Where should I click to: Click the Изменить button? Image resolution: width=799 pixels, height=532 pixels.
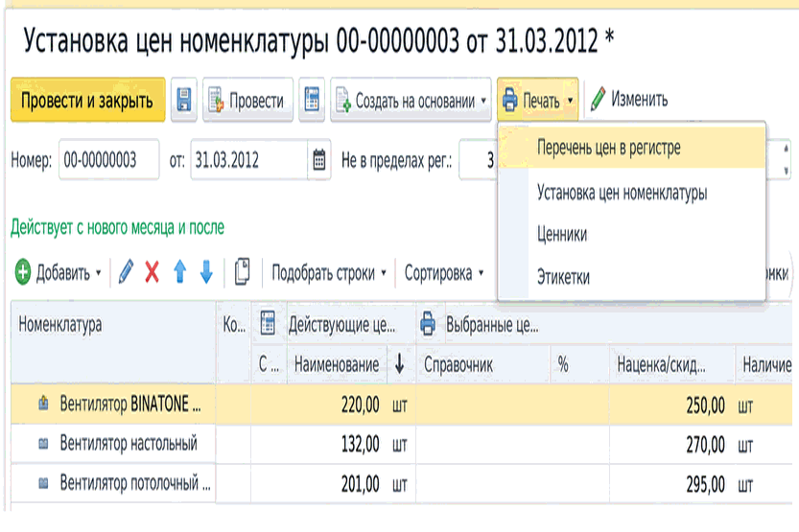629,100
